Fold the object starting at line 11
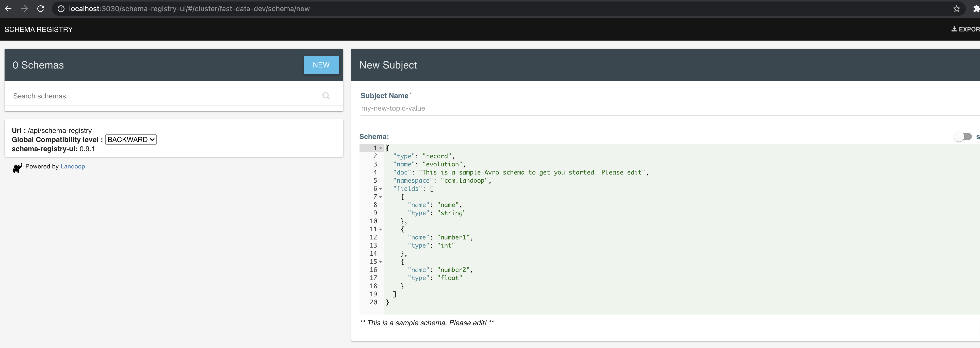980x348 pixels. coord(380,230)
